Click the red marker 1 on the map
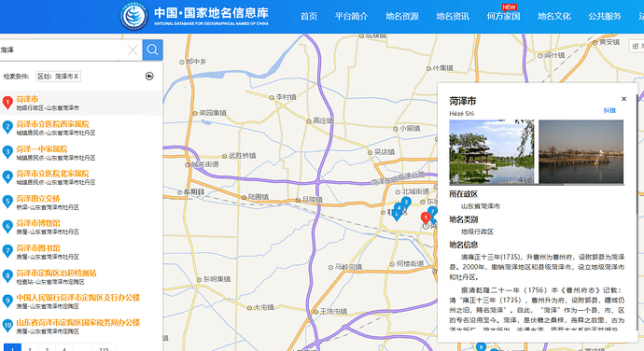The image size is (644, 351). click(426, 218)
